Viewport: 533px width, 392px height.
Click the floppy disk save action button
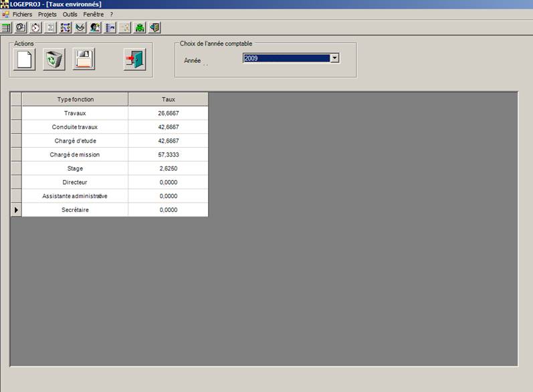[x=84, y=60]
